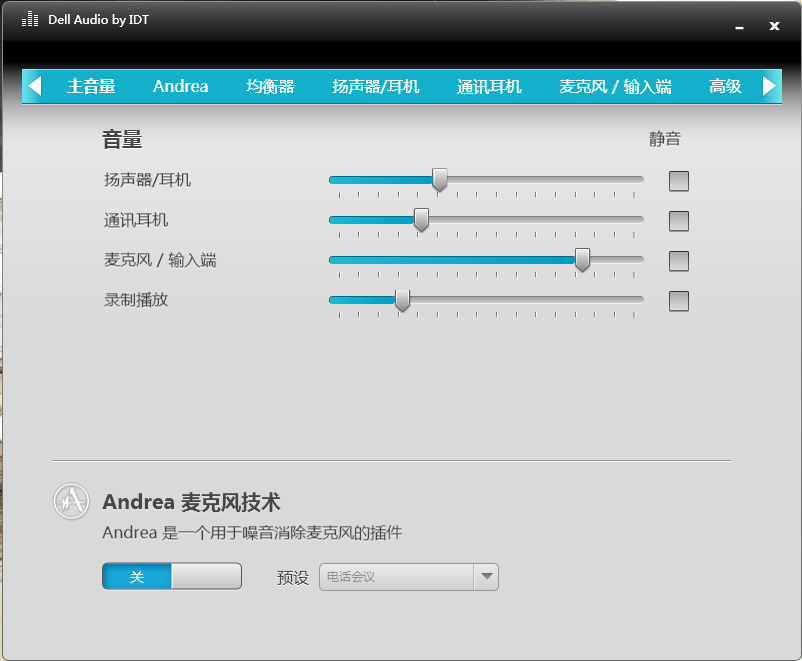Mute the 通讯耳机 device
This screenshot has width=802, height=661.
tap(679, 221)
